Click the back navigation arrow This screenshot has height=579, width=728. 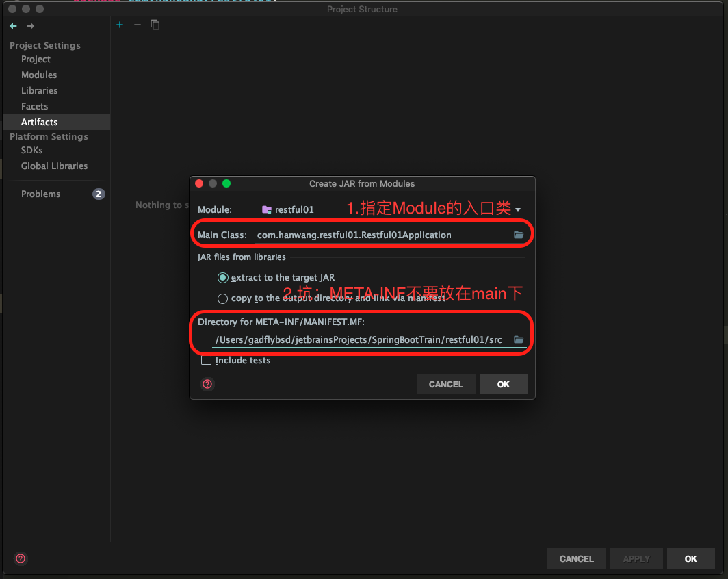click(x=13, y=26)
